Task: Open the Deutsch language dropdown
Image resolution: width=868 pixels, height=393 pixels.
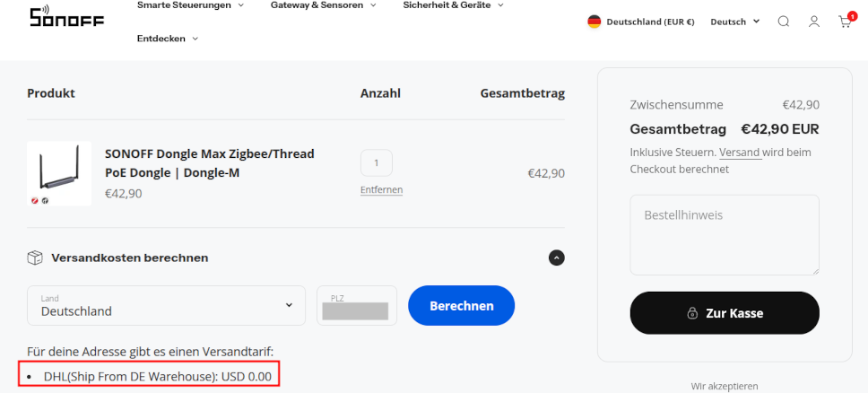Action: 734,22
